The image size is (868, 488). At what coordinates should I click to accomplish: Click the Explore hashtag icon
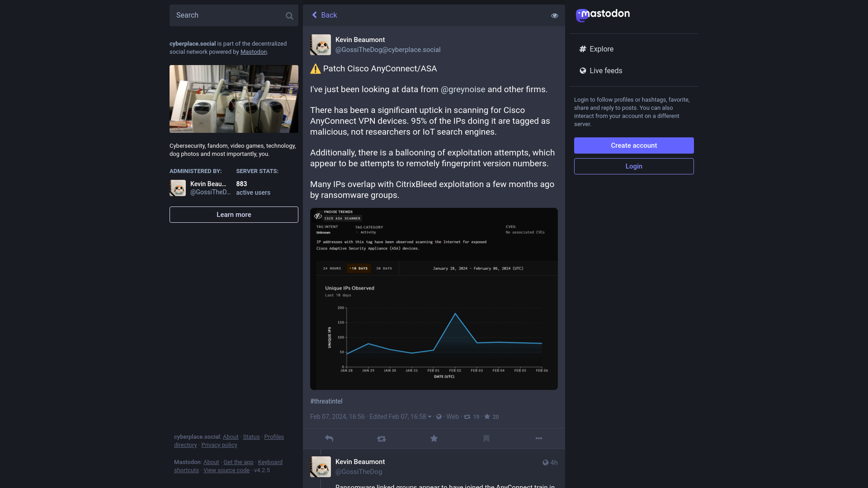pos(583,49)
